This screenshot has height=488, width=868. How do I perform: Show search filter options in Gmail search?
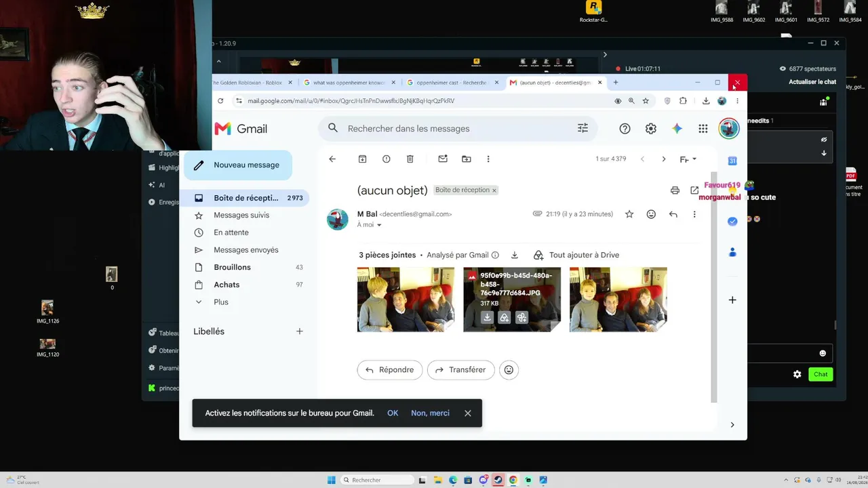point(583,128)
